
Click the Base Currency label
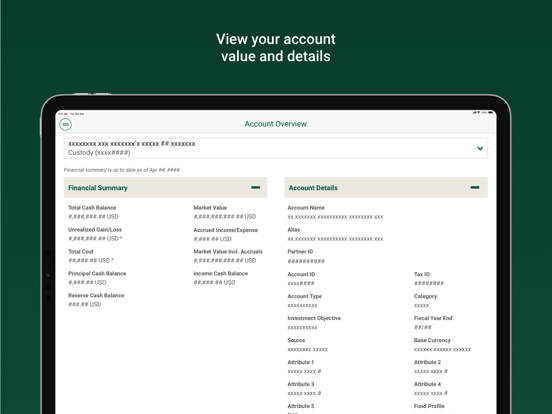pyautogui.click(x=432, y=340)
